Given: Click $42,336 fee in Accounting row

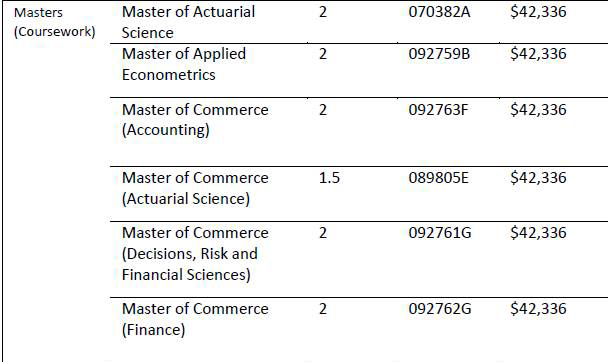Looking at the screenshot, I should (538, 110).
